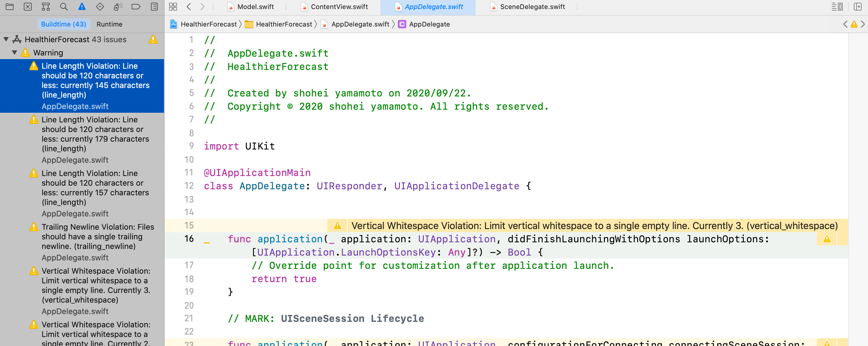Select the search/filter icon in toolbar
Image resolution: width=868 pixels, height=346 pixels.
click(x=63, y=7)
